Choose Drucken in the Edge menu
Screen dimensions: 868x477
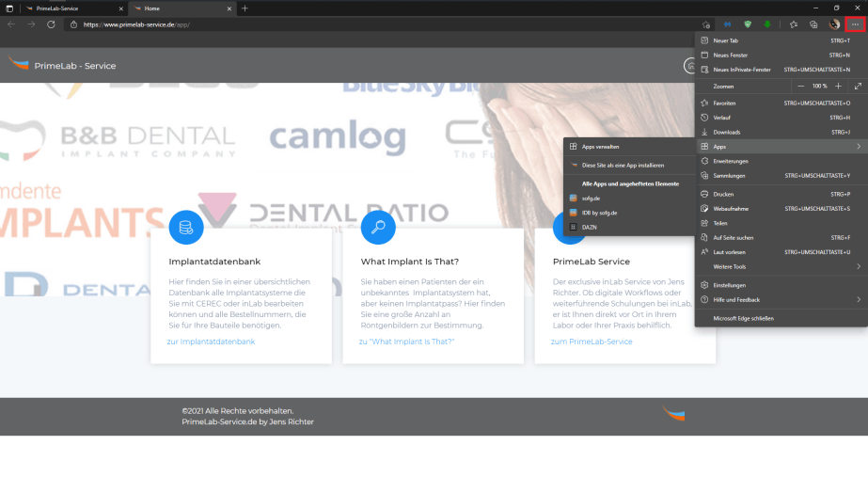pyautogui.click(x=723, y=194)
